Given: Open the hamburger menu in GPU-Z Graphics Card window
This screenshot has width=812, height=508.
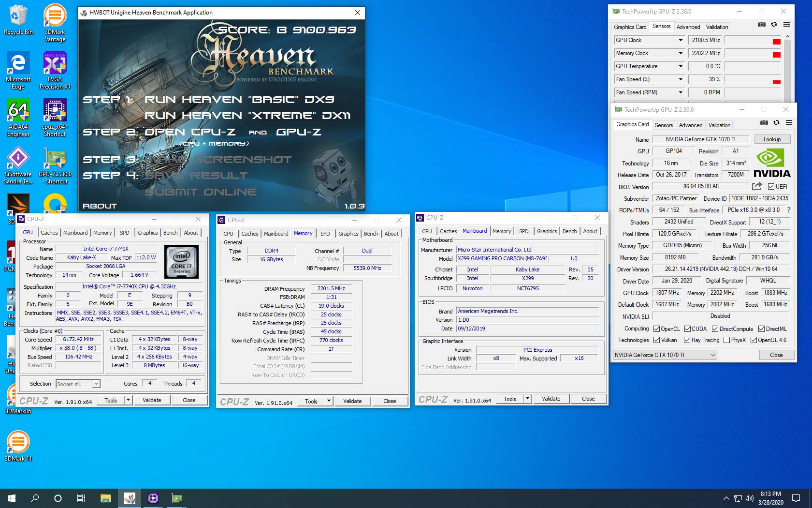Looking at the screenshot, I should point(789,123).
